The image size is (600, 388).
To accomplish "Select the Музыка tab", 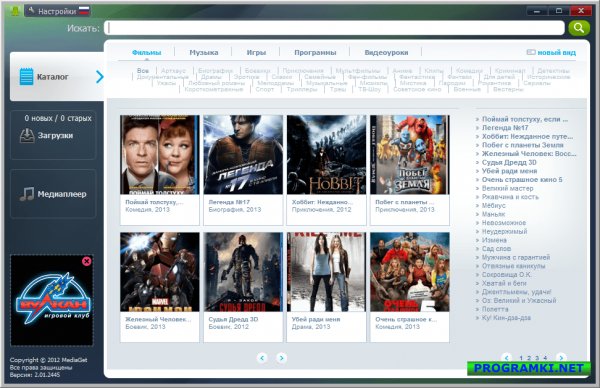I will [x=204, y=52].
